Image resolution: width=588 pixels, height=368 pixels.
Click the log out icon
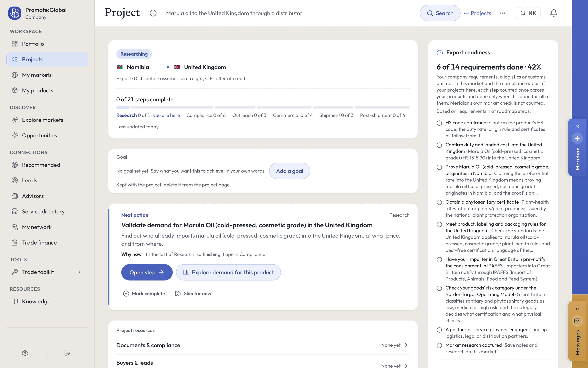[67, 353]
